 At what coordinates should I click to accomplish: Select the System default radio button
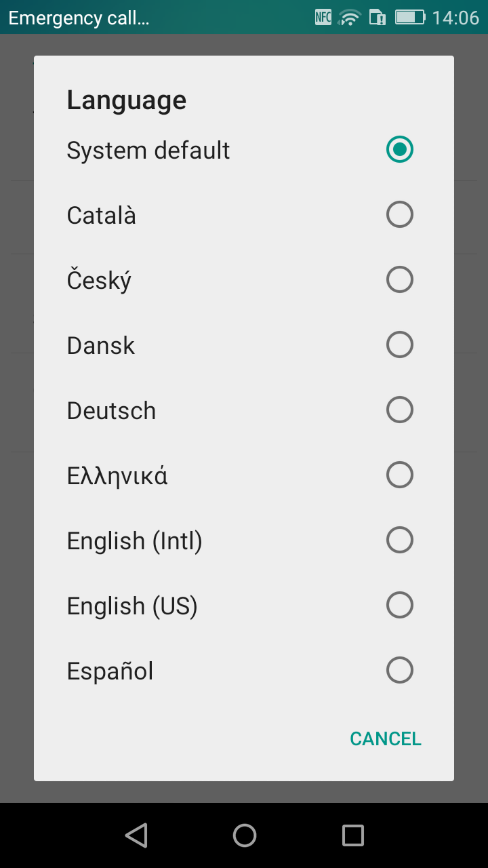(x=399, y=149)
